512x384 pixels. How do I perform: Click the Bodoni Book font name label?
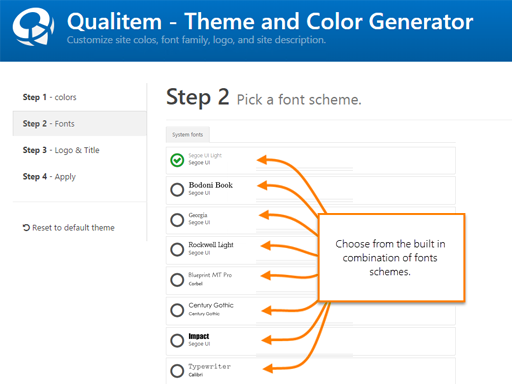(211, 185)
